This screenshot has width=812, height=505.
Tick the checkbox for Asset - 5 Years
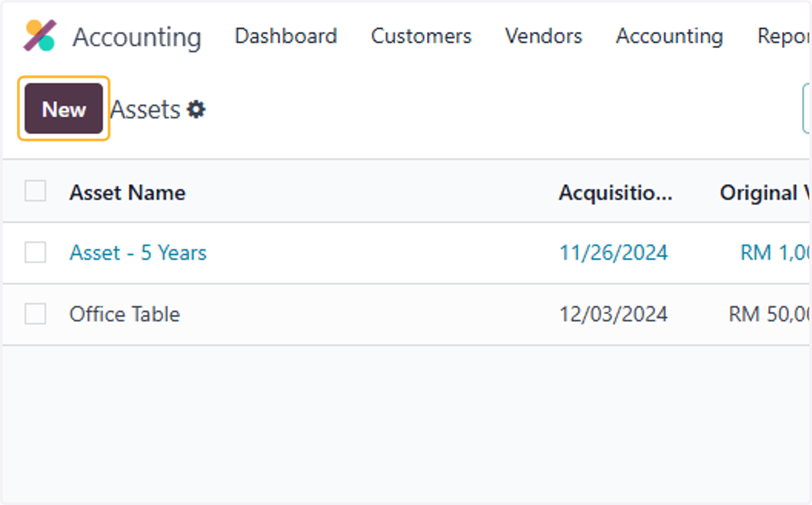click(35, 252)
